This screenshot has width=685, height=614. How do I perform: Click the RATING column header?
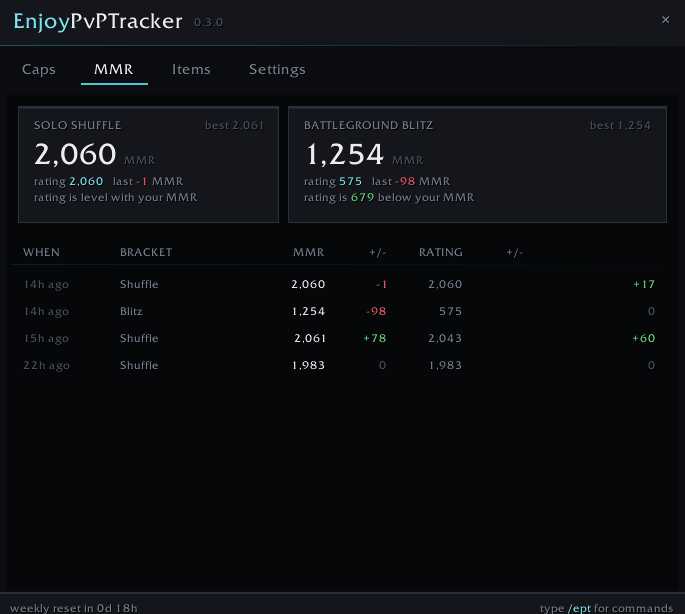(440, 253)
